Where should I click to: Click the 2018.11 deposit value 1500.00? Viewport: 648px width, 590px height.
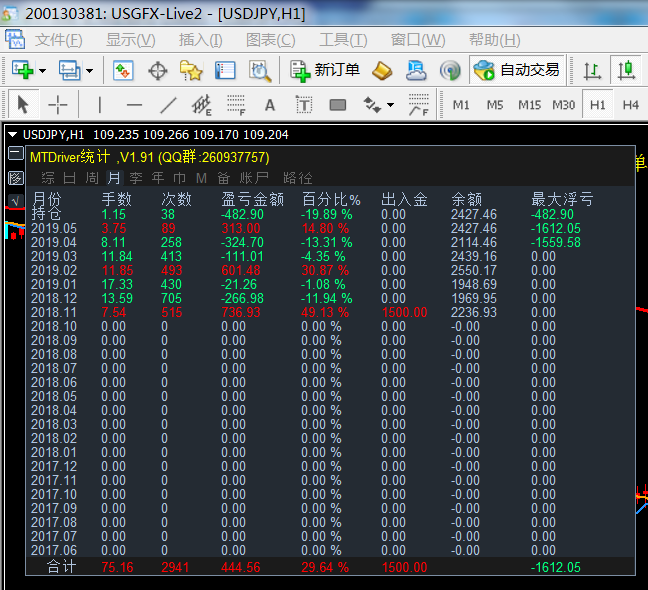405,312
